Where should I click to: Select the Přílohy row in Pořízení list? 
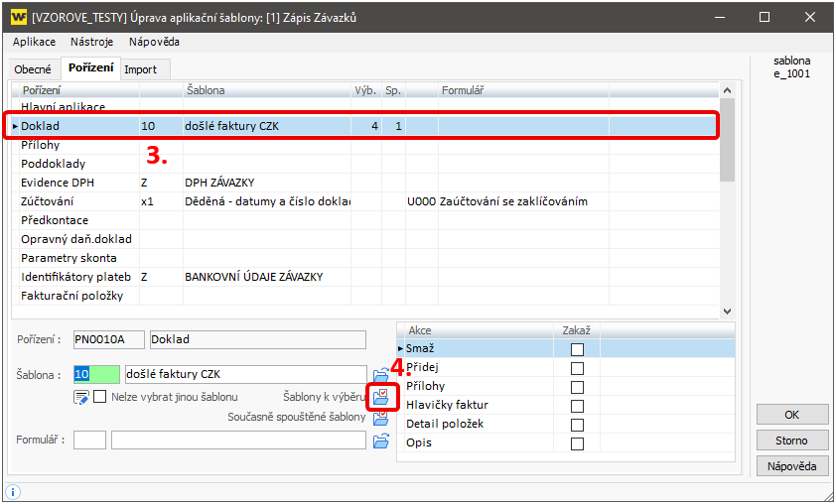pos(365,145)
